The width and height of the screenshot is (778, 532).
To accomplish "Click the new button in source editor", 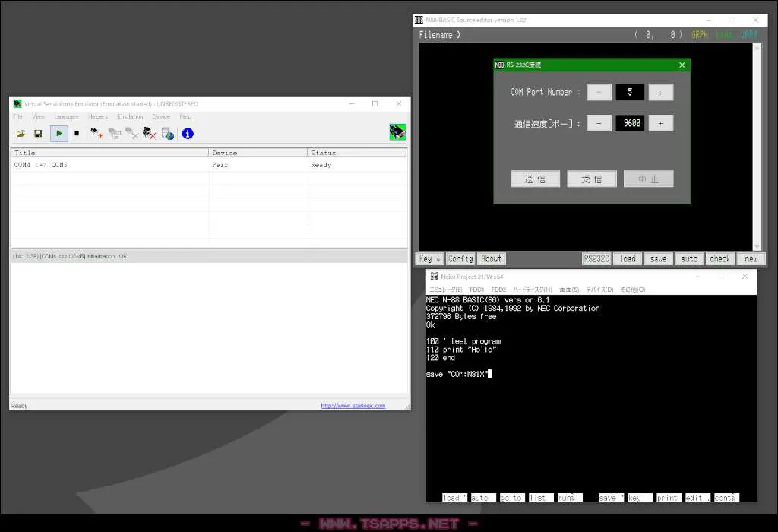I will (x=751, y=258).
